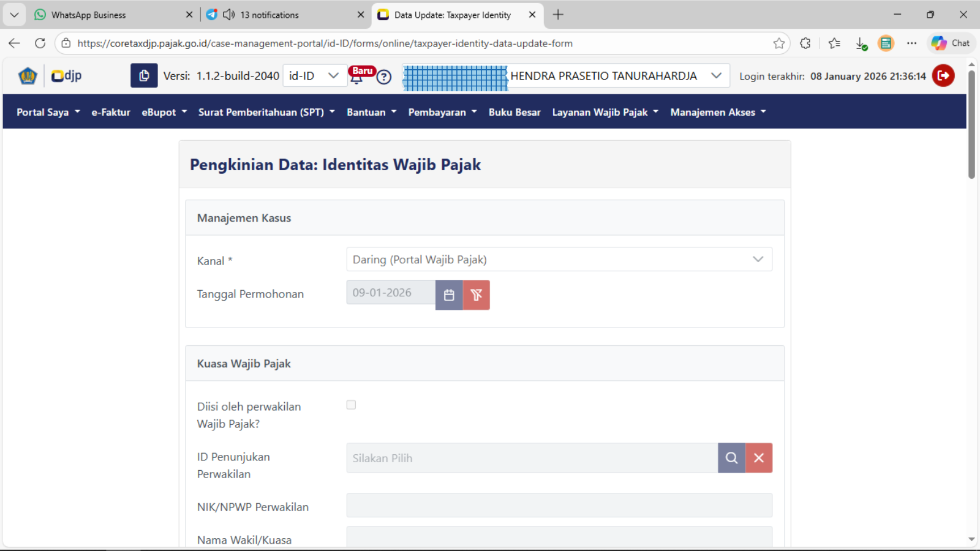Open Surat Pemberitahuan (SPT) menu
980x551 pixels.
266,112
